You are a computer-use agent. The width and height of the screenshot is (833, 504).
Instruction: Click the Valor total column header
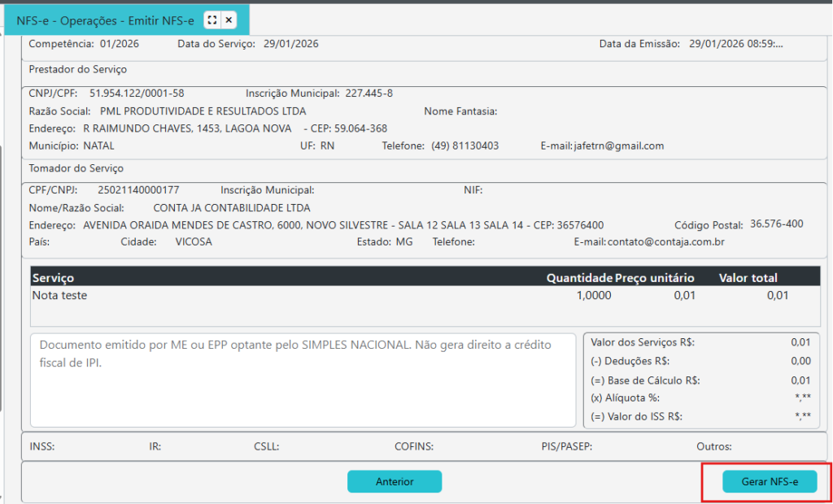(748, 278)
